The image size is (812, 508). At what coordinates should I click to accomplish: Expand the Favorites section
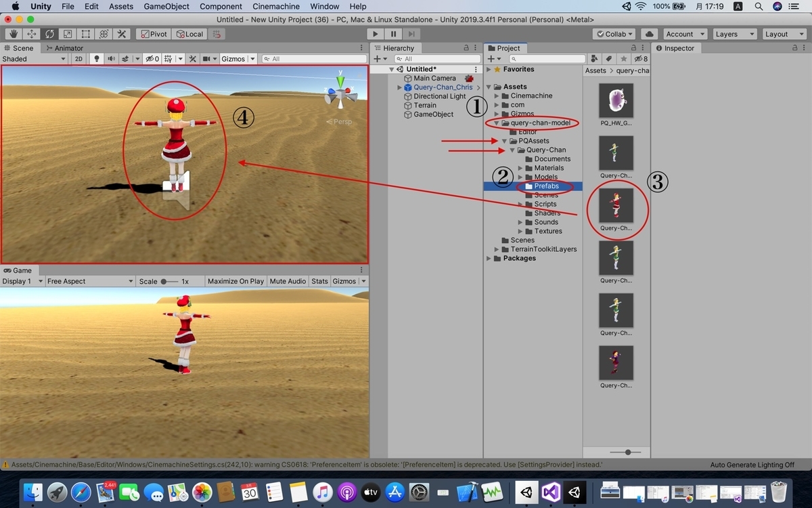tap(489, 69)
